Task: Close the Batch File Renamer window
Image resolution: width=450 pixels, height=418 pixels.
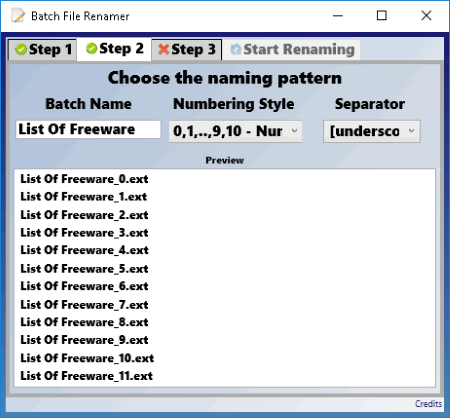Action: 426,16
